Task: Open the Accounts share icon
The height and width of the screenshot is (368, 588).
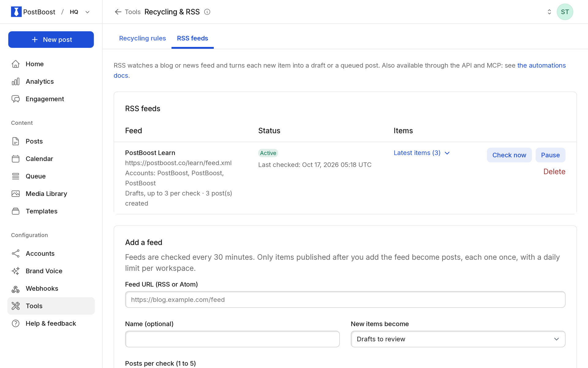Action: coord(16,254)
